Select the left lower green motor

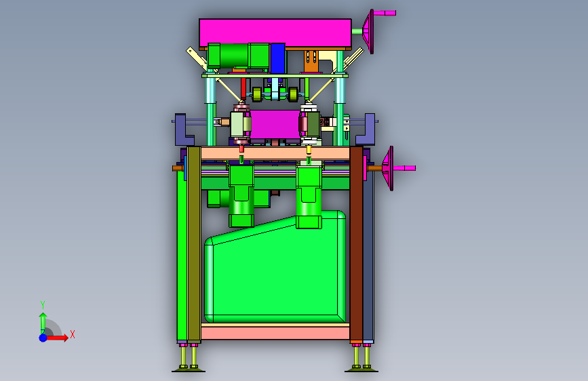241,195
